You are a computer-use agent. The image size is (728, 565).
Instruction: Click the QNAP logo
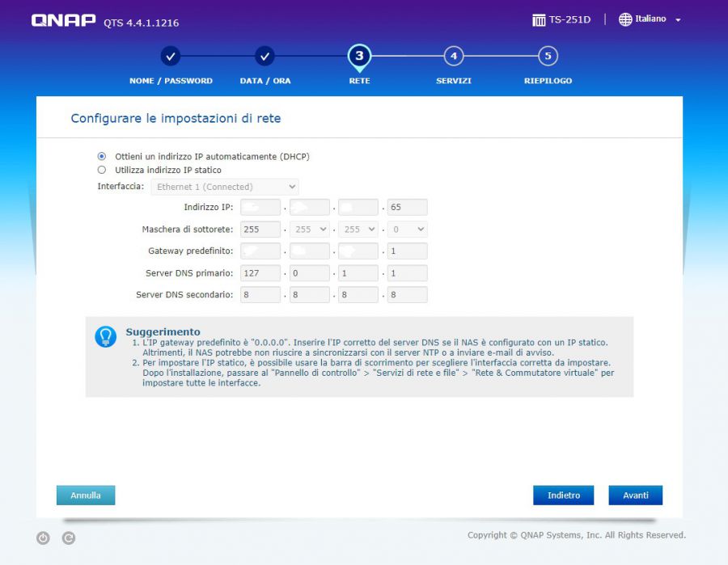(63, 21)
